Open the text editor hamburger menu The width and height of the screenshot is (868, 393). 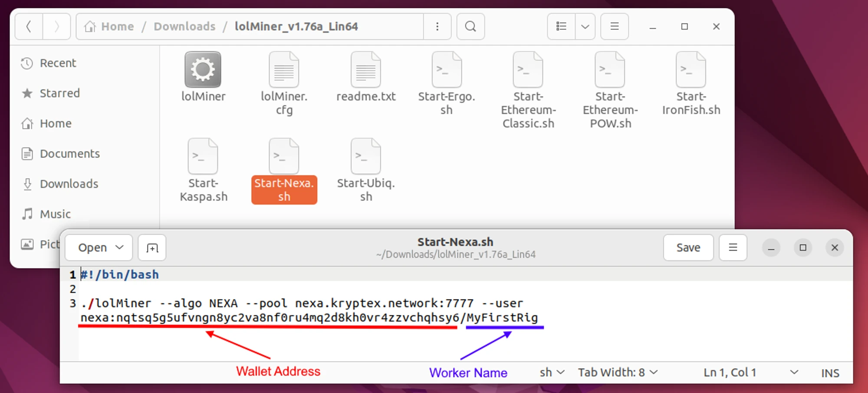point(733,248)
